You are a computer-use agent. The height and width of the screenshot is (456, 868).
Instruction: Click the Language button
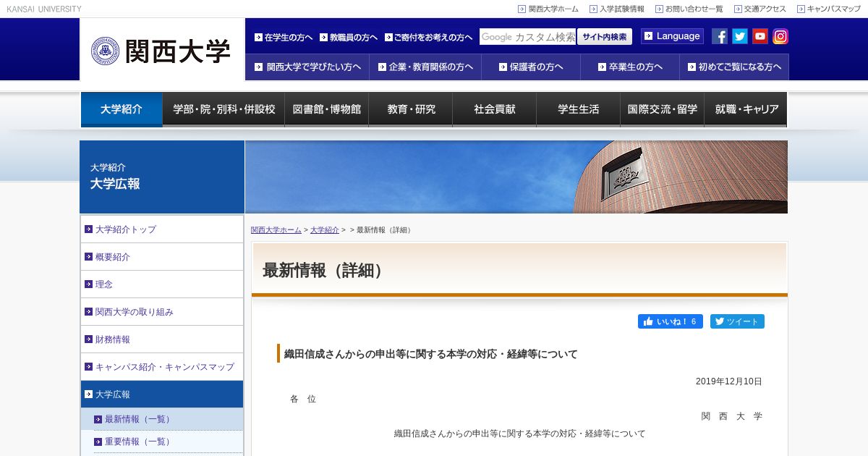pos(672,36)
